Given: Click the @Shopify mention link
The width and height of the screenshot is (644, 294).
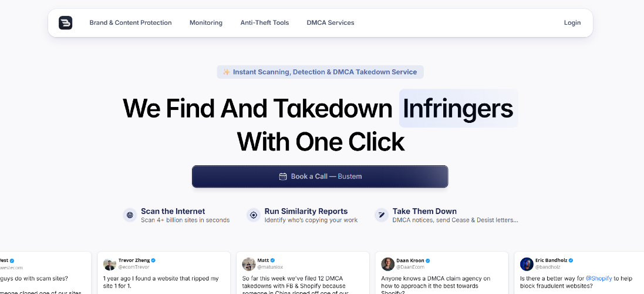Looking at the screenshot, I should click(x=599, y=278).
